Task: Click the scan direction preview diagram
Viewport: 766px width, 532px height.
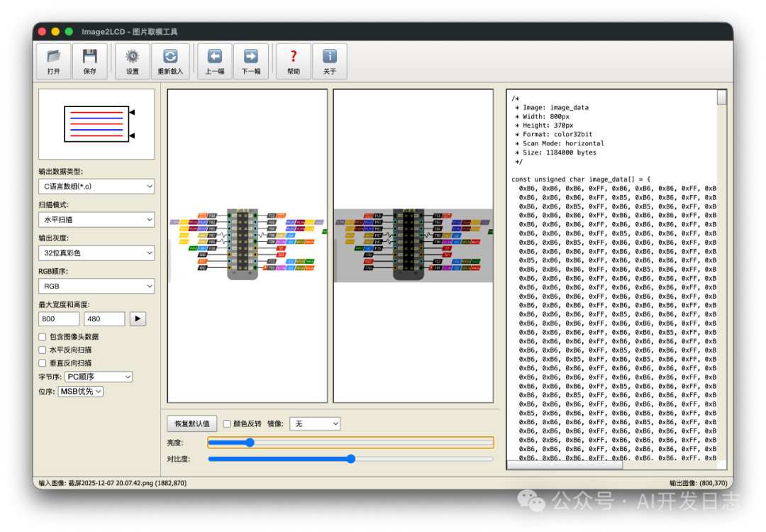Action: pyautogui.click(x=96, y=124)
